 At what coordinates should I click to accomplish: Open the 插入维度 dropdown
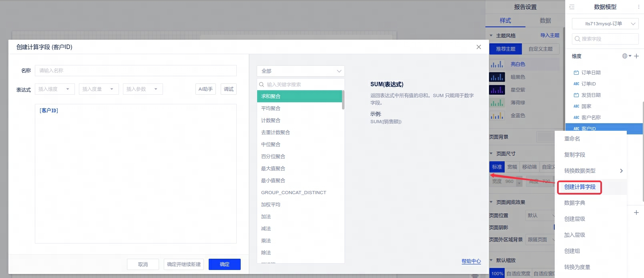click(55, 89)
